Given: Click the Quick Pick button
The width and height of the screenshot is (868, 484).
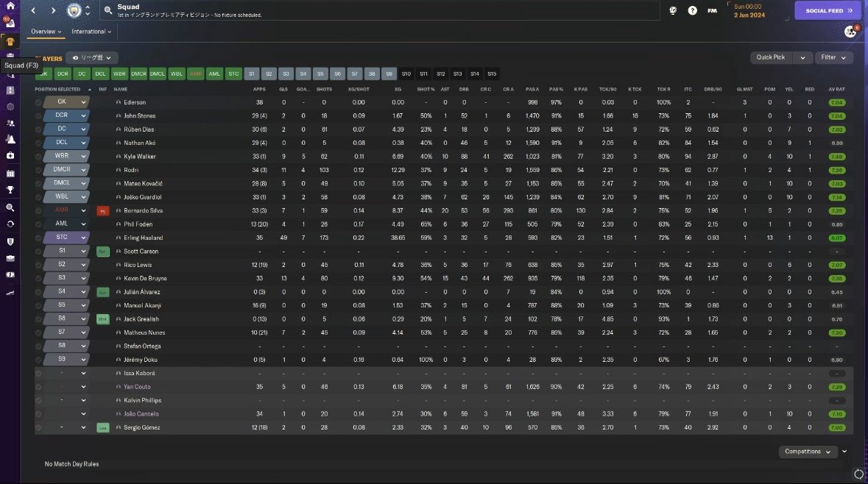Looking at the screenshot, I should pyautogui.click(x=772, y=57).
